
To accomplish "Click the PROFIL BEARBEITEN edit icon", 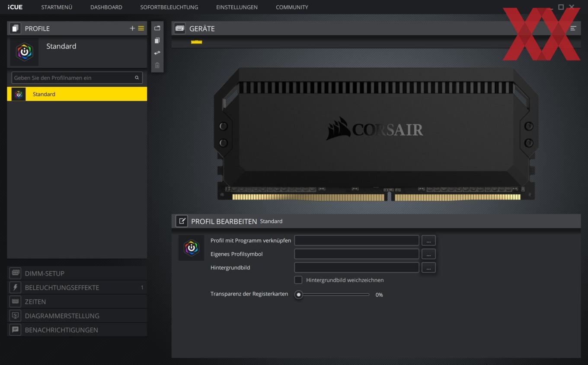I will [x=182, y=221].
